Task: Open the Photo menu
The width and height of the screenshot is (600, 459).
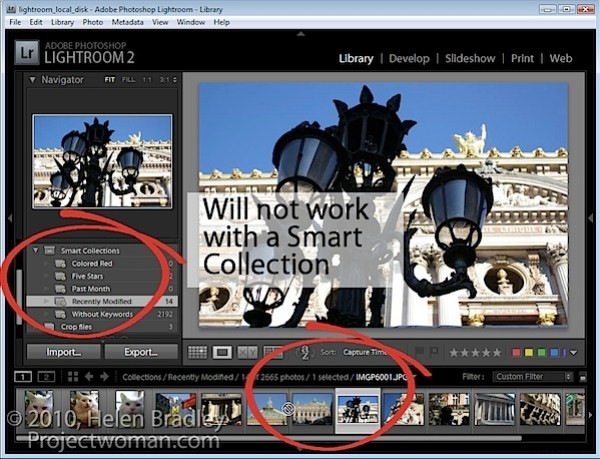Action: click(93, 22)
